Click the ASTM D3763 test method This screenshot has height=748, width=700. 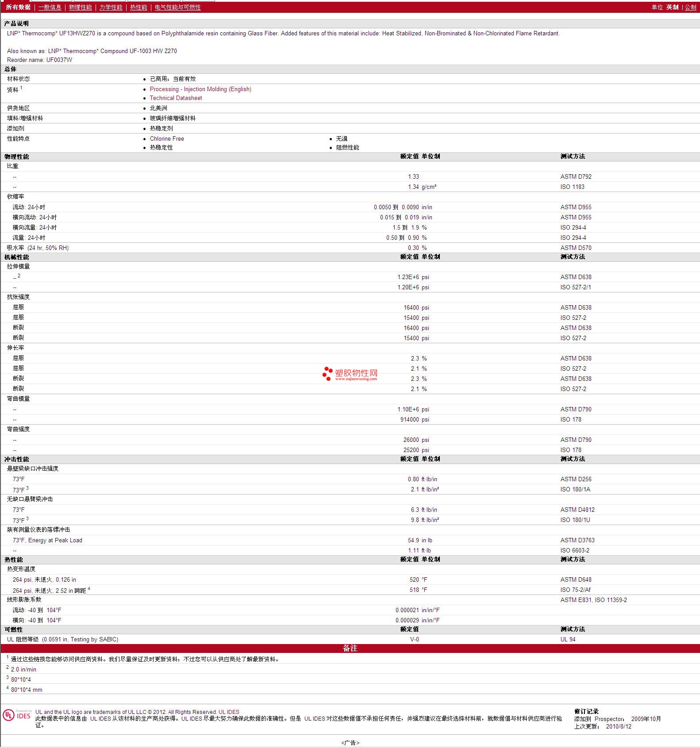click(x=577, y=540)
